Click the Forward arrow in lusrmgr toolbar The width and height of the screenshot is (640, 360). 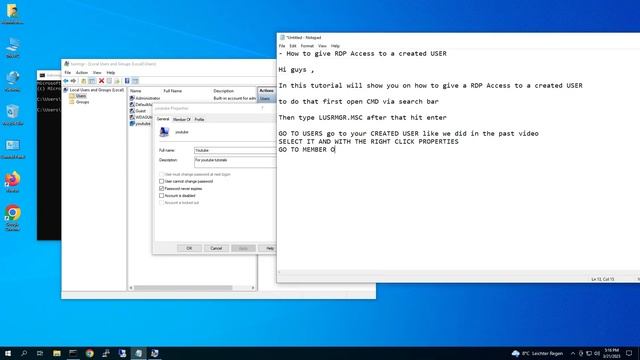[x=73, y=81]
